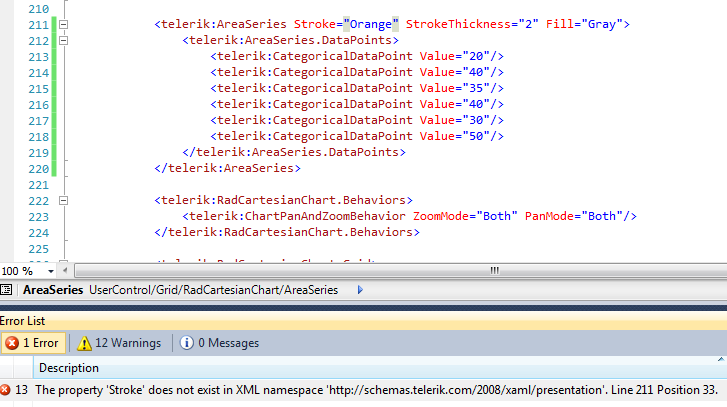Collapse AreaSeries.DataPoints block on line 212
727x407 pixels.
pyautogui.click(x=64, y=40)
